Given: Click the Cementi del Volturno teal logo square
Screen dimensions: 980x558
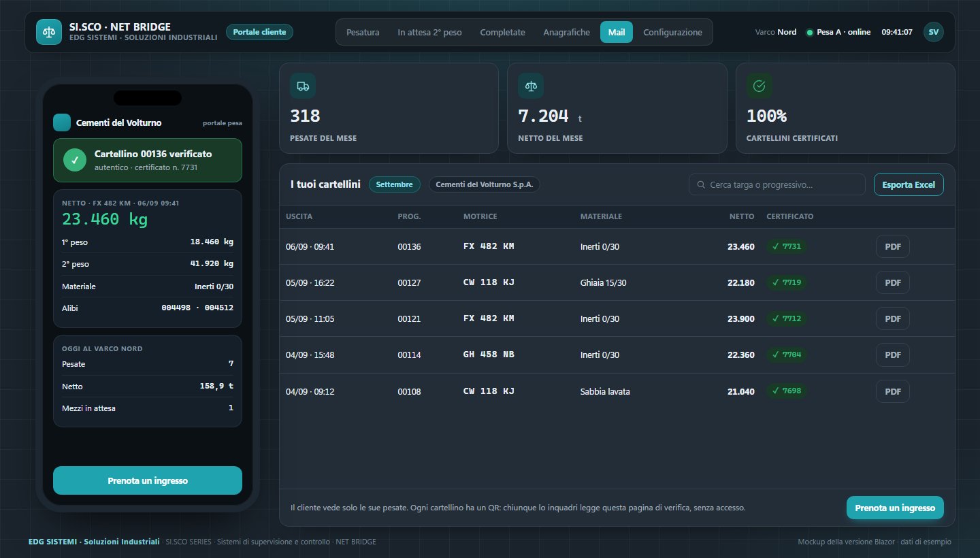Looking at the screenshot, I should tap(62, 122).
